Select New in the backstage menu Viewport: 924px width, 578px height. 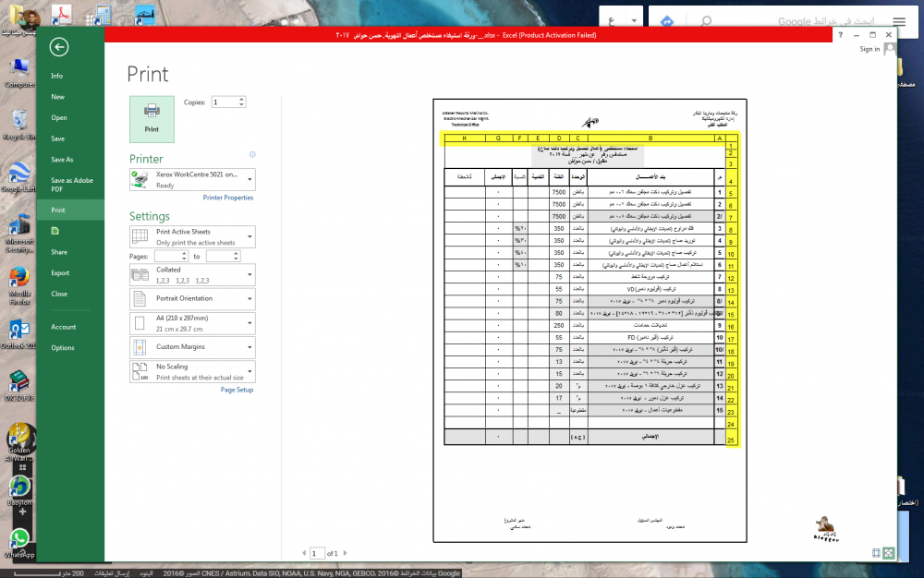click(x=57, y=97)
